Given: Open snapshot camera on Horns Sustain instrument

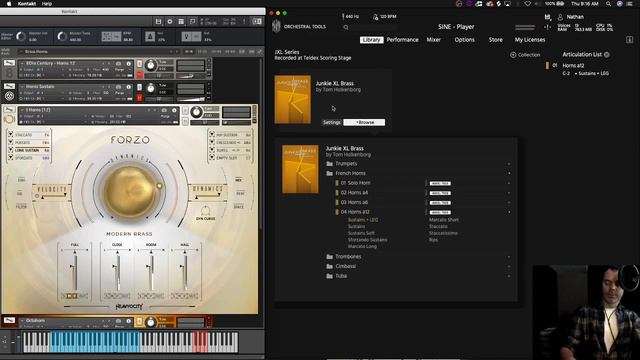Looking at the screenshot, I should pos(118,87).
